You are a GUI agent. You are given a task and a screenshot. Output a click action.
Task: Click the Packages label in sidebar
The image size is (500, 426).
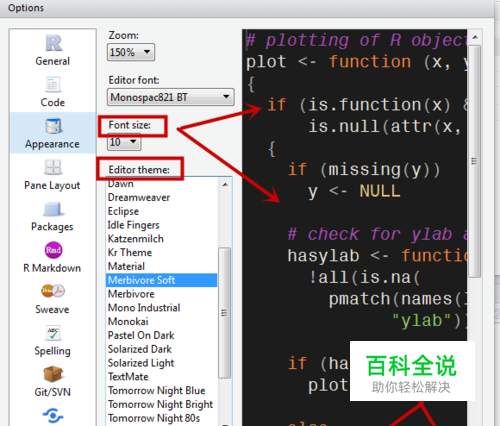[52, 227]
